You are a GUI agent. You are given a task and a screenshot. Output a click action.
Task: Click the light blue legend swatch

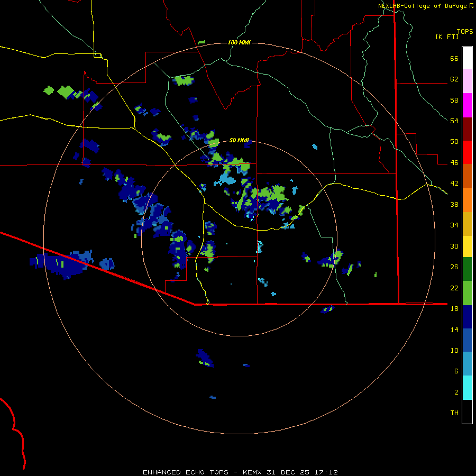click(x=467, y=364)
